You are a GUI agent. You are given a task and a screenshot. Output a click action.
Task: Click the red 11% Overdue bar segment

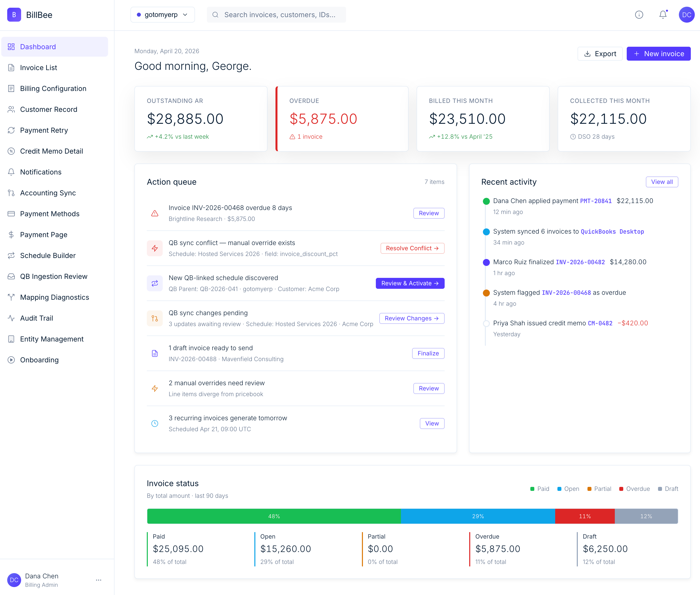(585, 516)
